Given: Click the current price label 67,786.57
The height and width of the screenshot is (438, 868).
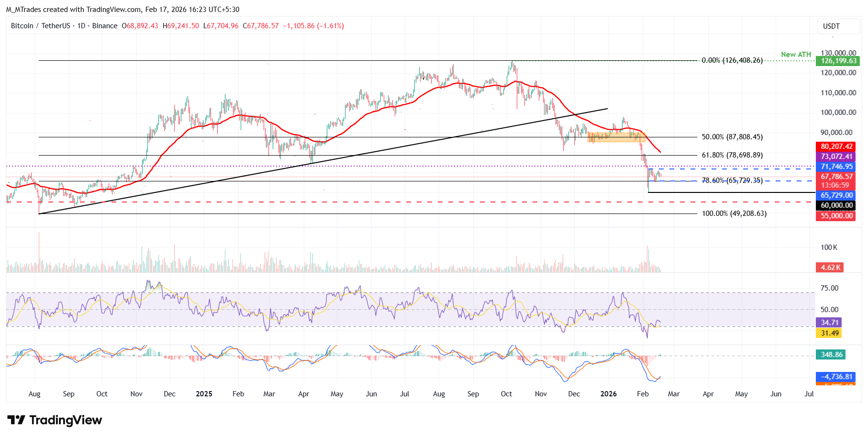Looking at the screenshot, I should pyautogui.click(x=836, y=177).
